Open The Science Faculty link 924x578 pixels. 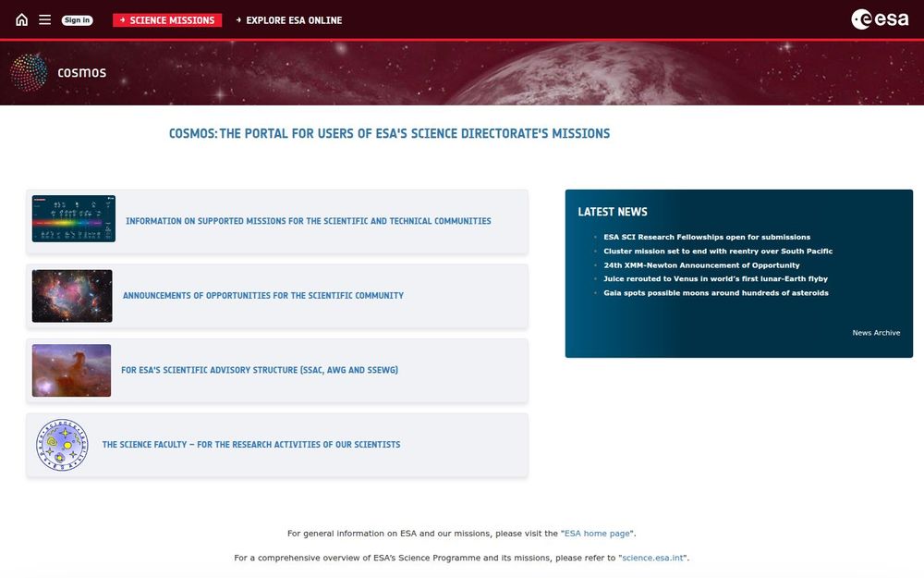(251, 445)
